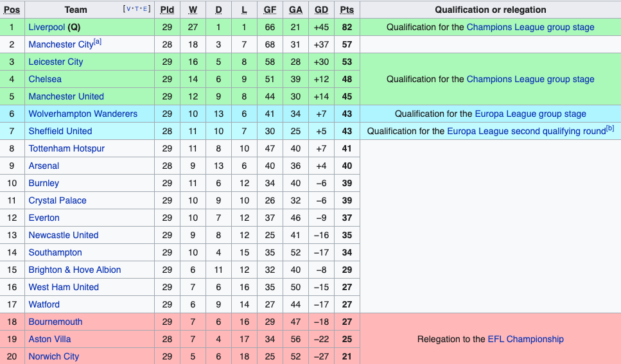Click the Pts column header abbreviation
The image size is (621, 364).
click(347, 10)
